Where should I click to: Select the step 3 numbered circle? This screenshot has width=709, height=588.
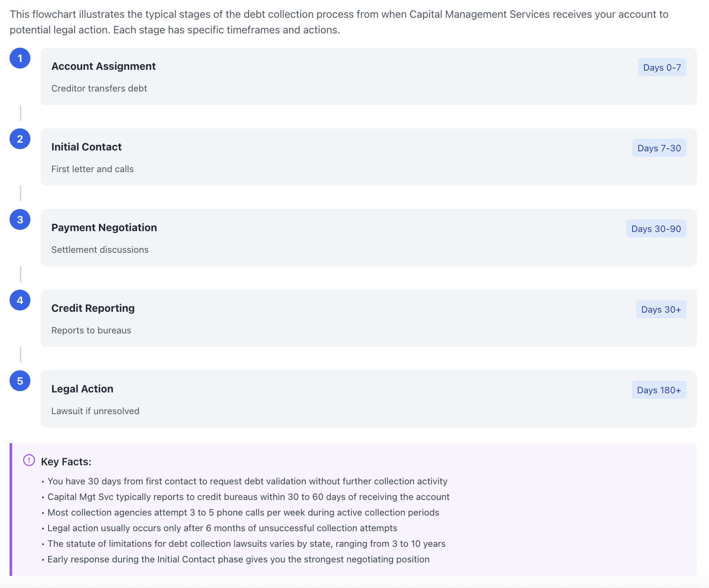(20, 219)
